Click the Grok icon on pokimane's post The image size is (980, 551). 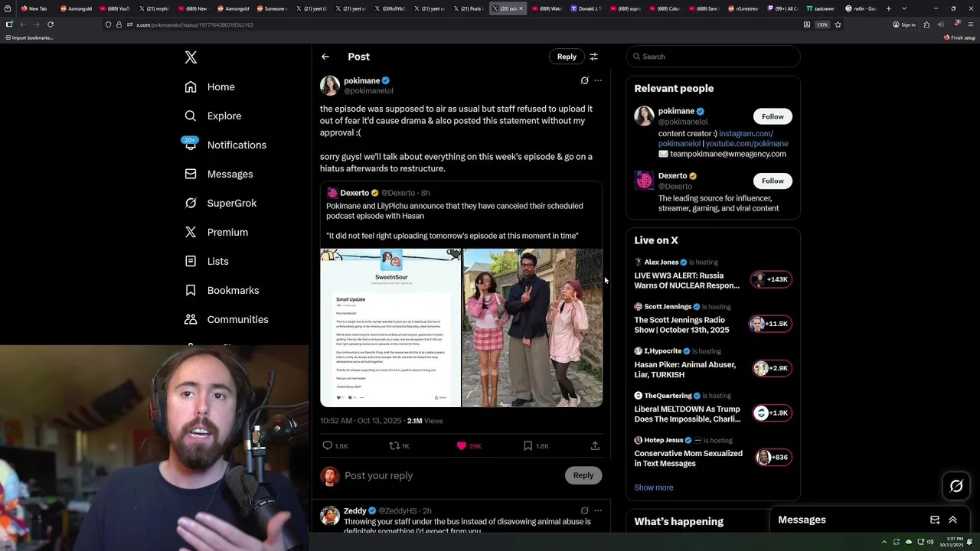point(584,80)
